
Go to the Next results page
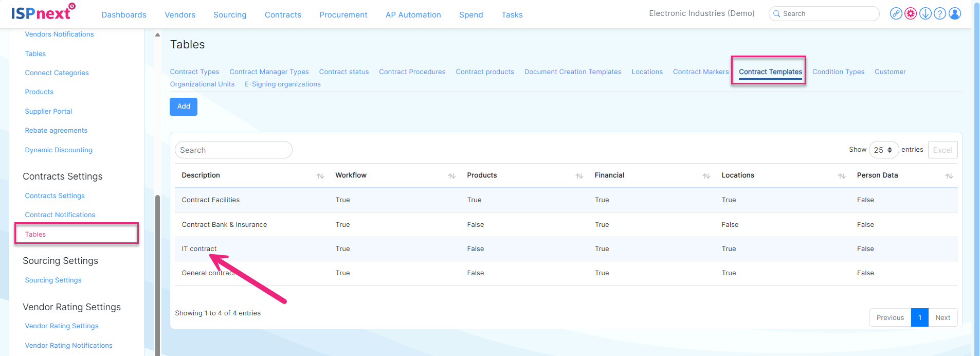(942, 317)
